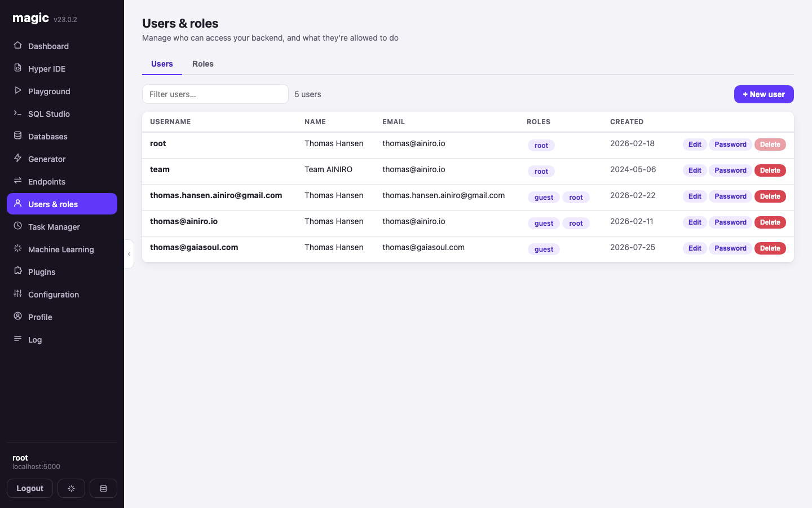Open Hyper IDE from sidebar menu
The image size is (812, 508).
click(62, 68)
